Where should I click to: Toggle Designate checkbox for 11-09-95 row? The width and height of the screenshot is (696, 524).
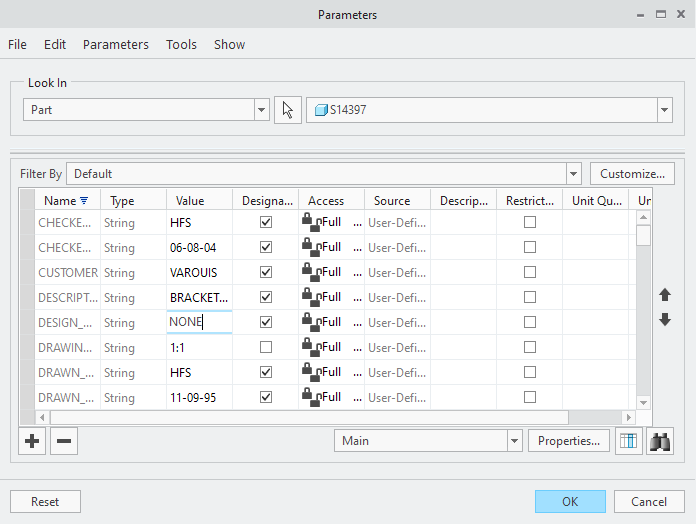click(266, 397)
